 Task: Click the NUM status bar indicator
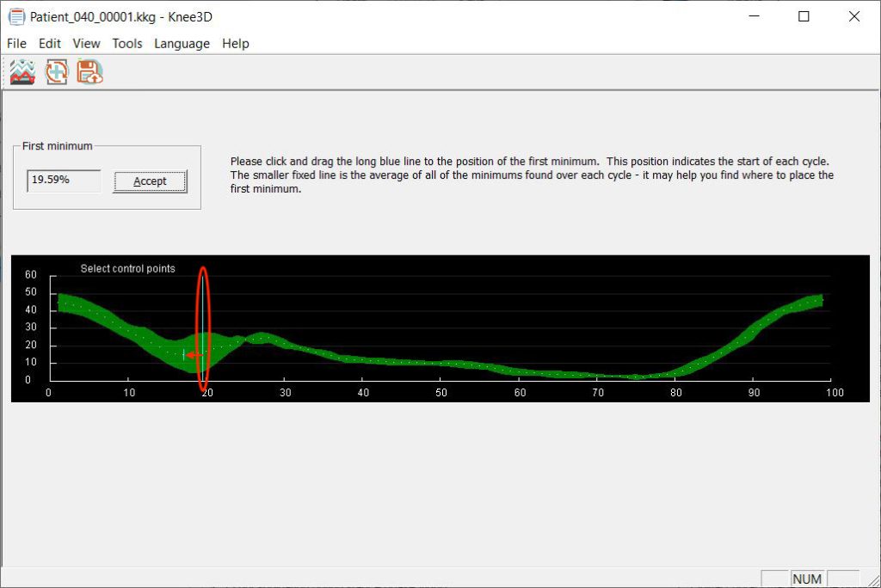[x=807, y=579]
